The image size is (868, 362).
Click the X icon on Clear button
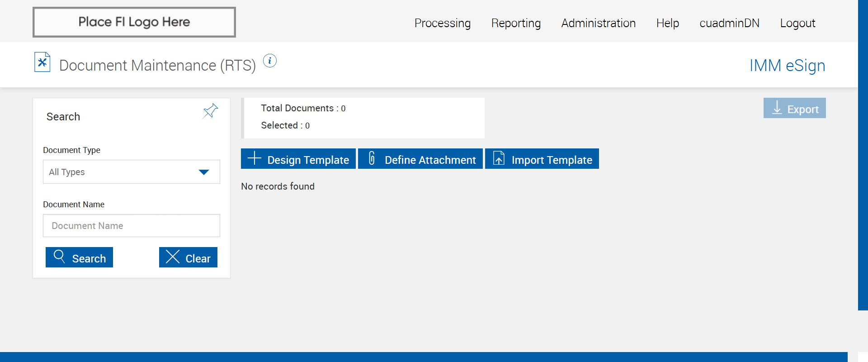(173, 257)
